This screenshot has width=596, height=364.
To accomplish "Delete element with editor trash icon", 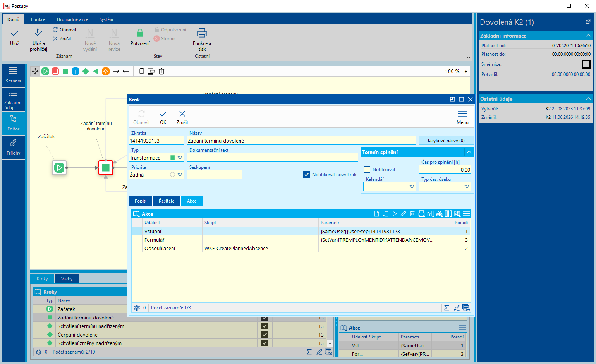I will tap(161, 71).
